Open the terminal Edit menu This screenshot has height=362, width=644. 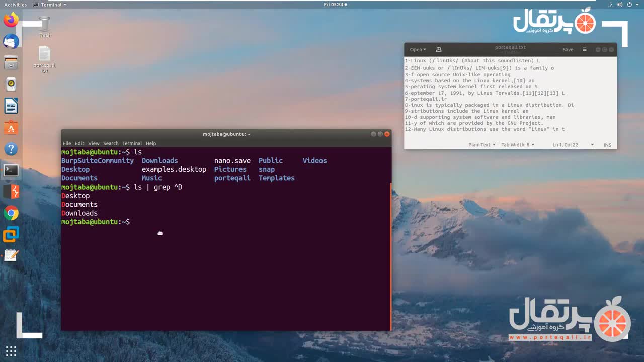point(79,143)
